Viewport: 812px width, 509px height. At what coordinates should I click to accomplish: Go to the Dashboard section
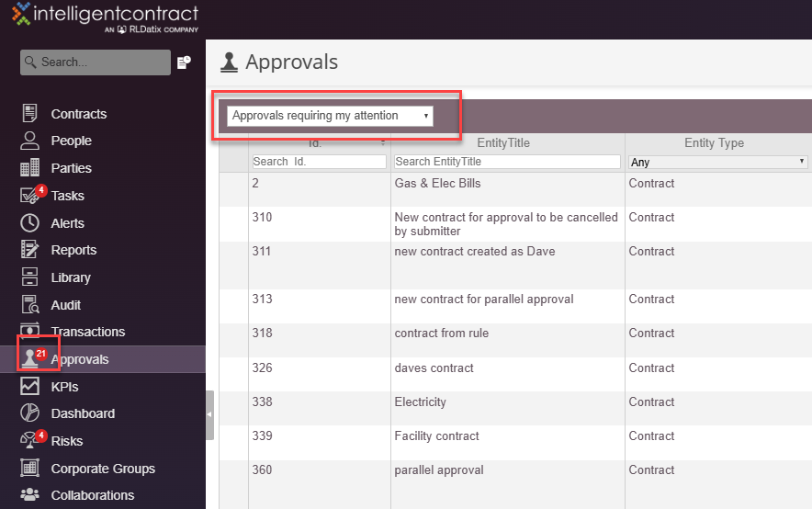tap(83, 413)
